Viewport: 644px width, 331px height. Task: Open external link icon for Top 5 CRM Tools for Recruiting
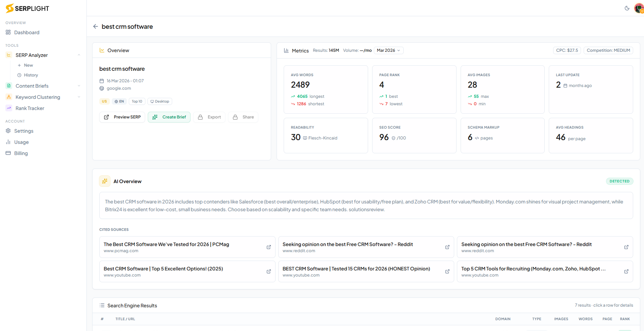tap(626, 271)
